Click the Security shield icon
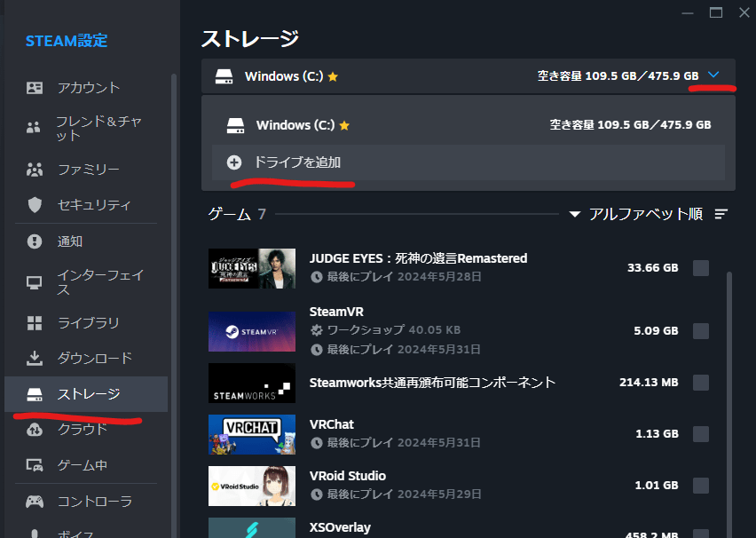Viewport: 756px width, 538px height. click(x=35, y=205)
